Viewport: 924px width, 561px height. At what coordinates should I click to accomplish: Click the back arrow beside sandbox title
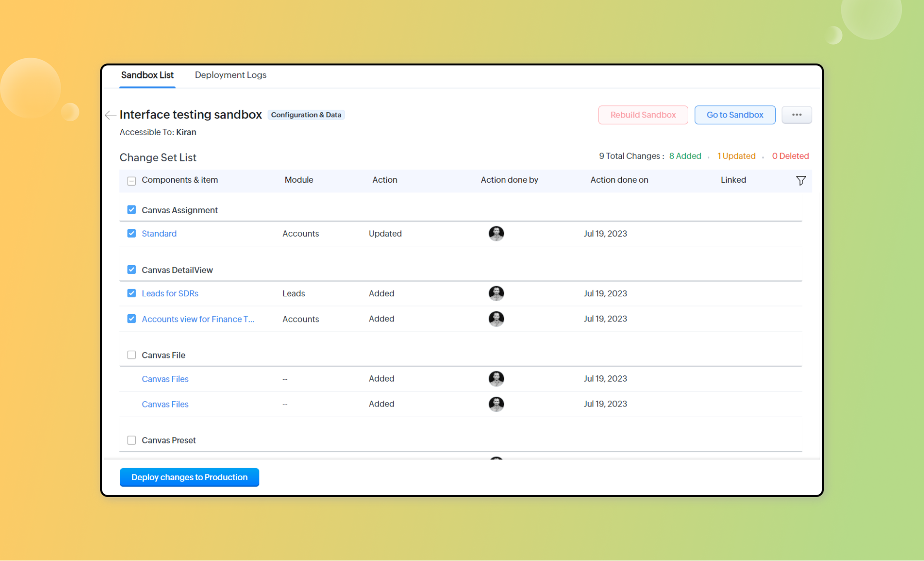tap(110, 115)
